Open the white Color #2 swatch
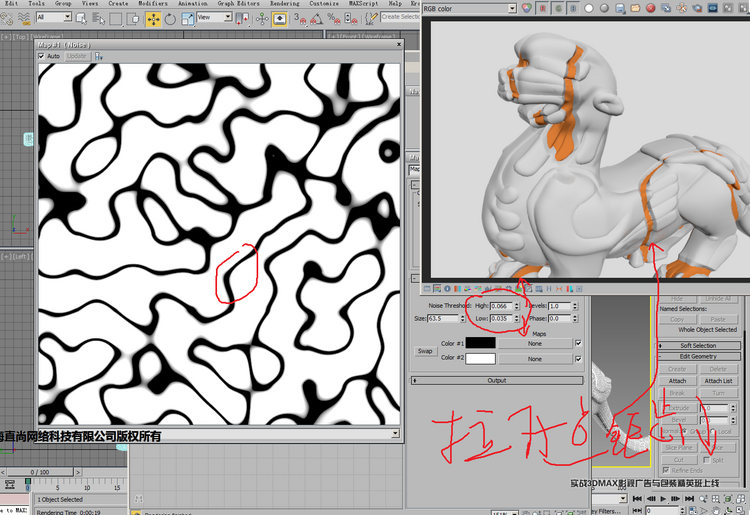Screen dimensions: 750x515 tap(481, 358)
